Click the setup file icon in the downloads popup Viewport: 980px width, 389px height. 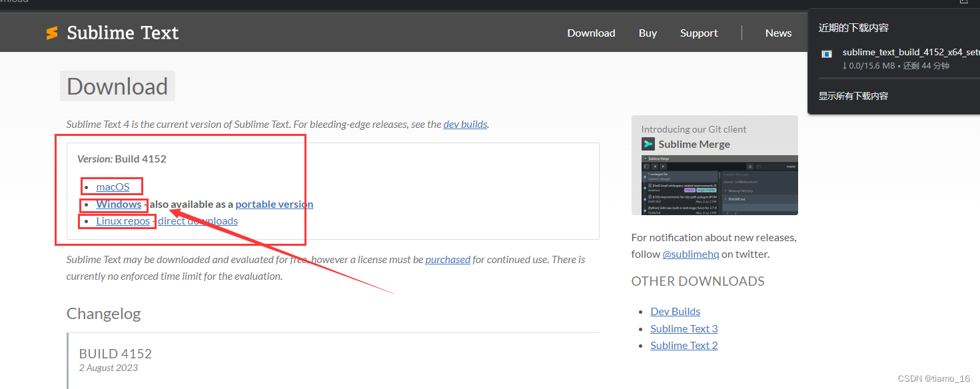click(x=826, y=53)
